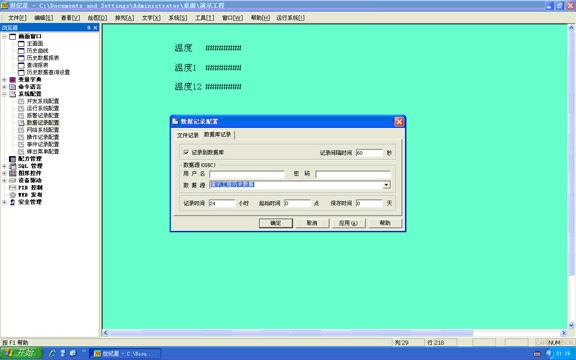This screenshot has height=360, width=576.
Task: Click the 命令语言 icon in browser tree
Action: click(12, 87)
